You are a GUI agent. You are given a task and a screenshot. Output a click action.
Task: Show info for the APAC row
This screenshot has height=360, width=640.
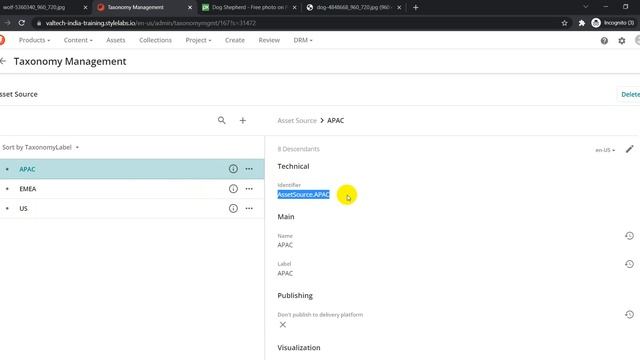233,169
